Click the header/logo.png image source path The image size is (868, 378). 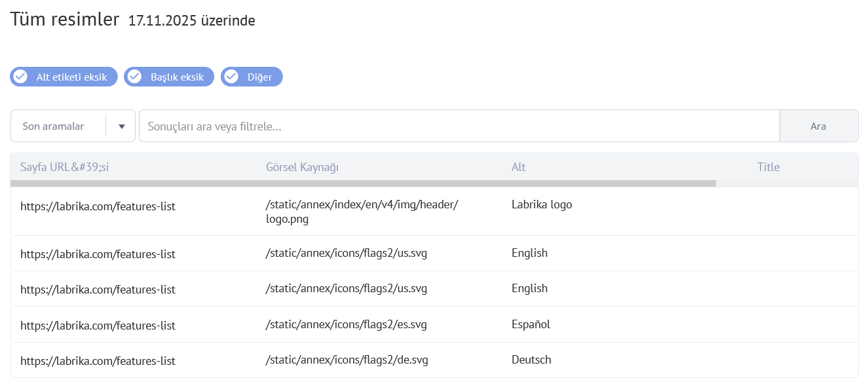coord(362,212)
